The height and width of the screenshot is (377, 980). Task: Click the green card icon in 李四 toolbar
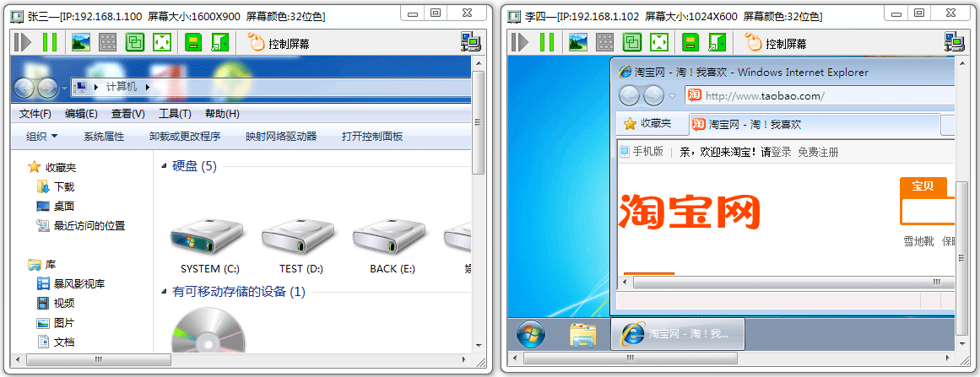tap(690, 42)
